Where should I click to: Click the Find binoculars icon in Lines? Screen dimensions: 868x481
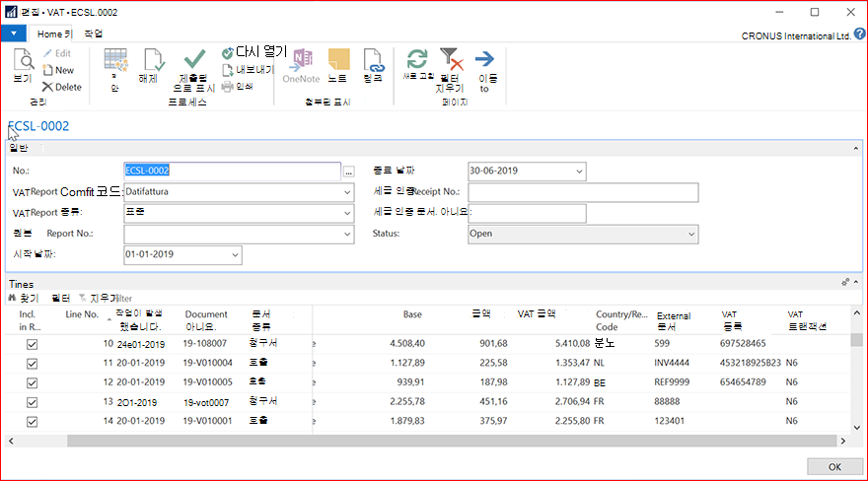tap(12, 298)
